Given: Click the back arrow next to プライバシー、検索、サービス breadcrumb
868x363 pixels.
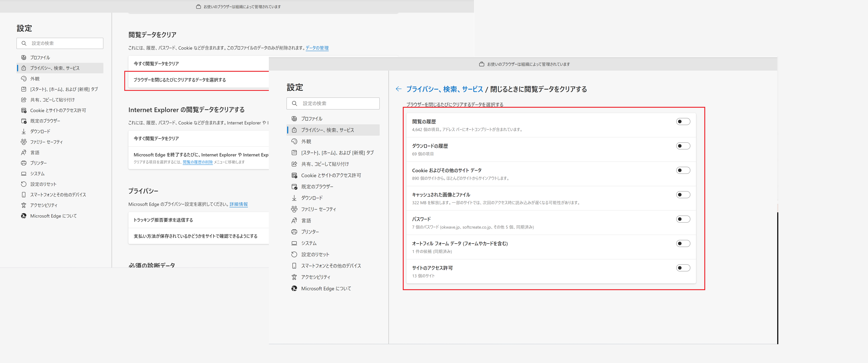Looking at the screenshot, I should (x=399, y=89).
